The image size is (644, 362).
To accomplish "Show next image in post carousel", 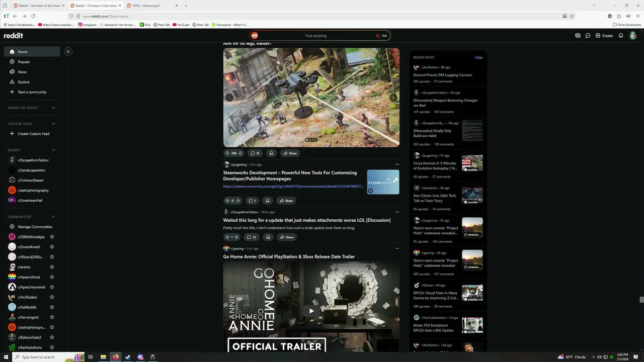I will (x=393, y=98).
